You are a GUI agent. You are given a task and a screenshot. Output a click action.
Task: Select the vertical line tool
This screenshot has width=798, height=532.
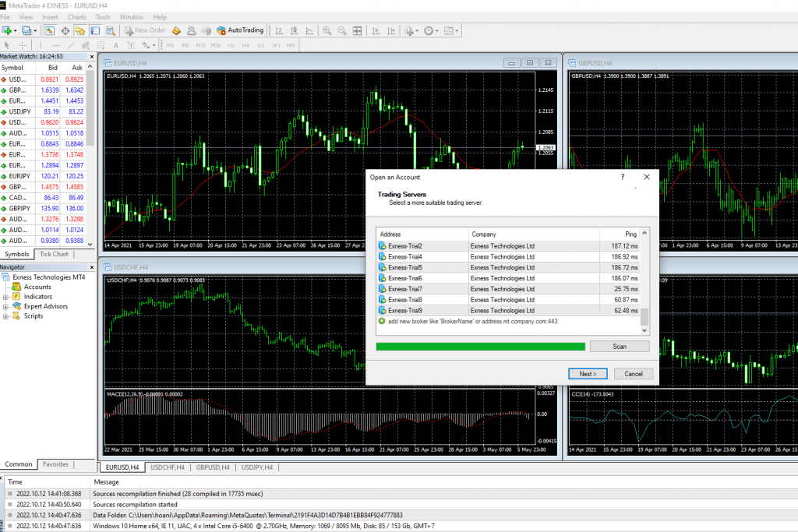41,45
